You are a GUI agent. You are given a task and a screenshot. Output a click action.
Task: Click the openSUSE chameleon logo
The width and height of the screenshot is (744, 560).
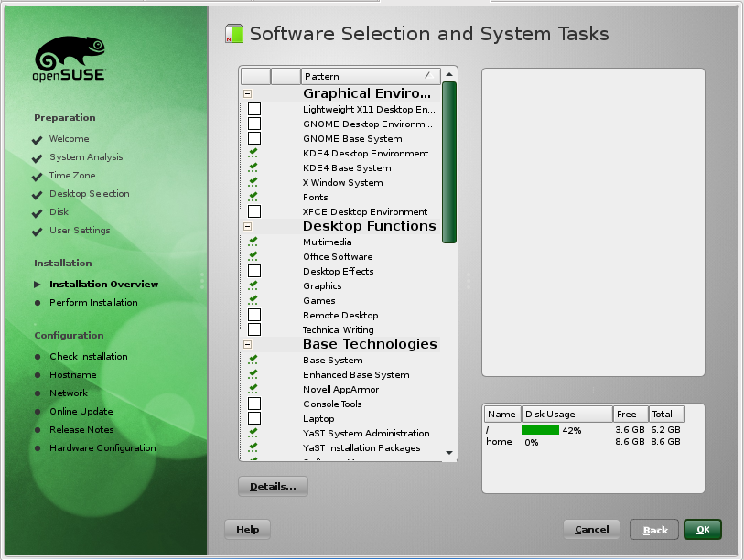click(x=70, y=58)
